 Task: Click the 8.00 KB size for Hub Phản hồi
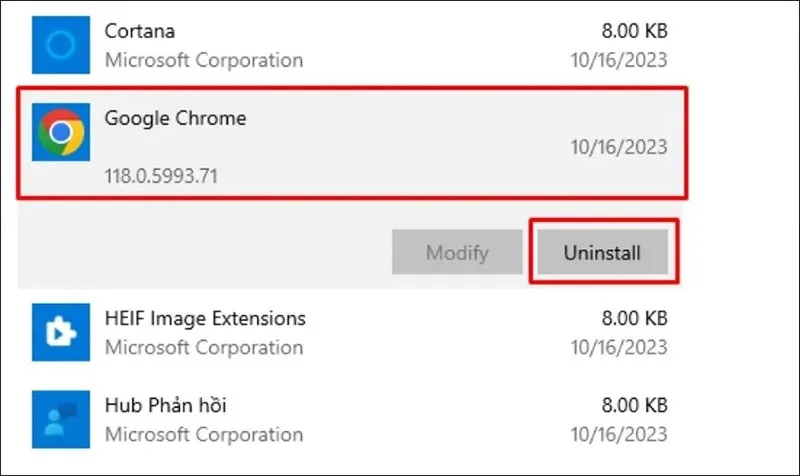[634, 406]
